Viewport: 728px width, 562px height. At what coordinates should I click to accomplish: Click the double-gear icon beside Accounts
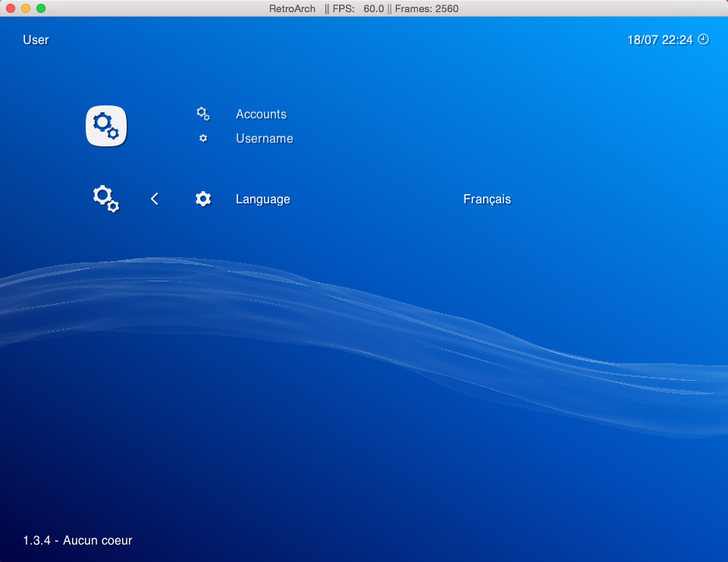[203, 114]
